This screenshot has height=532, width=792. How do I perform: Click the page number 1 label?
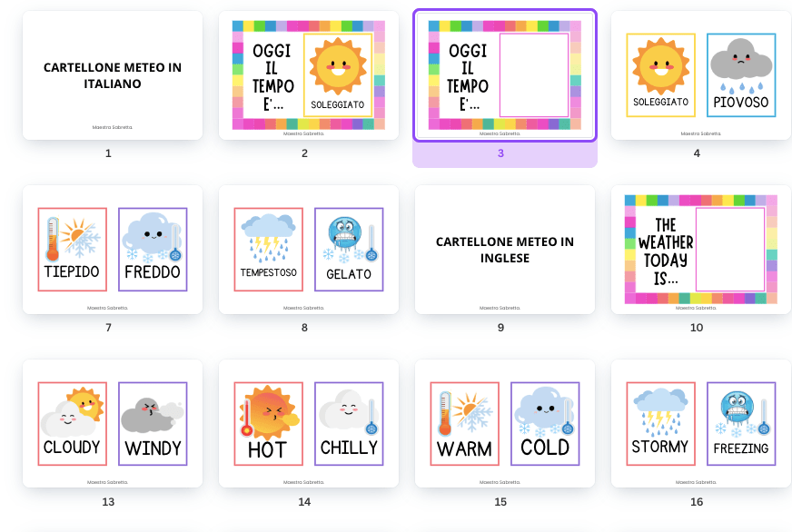pyautogui.click(x=108, y=153)
